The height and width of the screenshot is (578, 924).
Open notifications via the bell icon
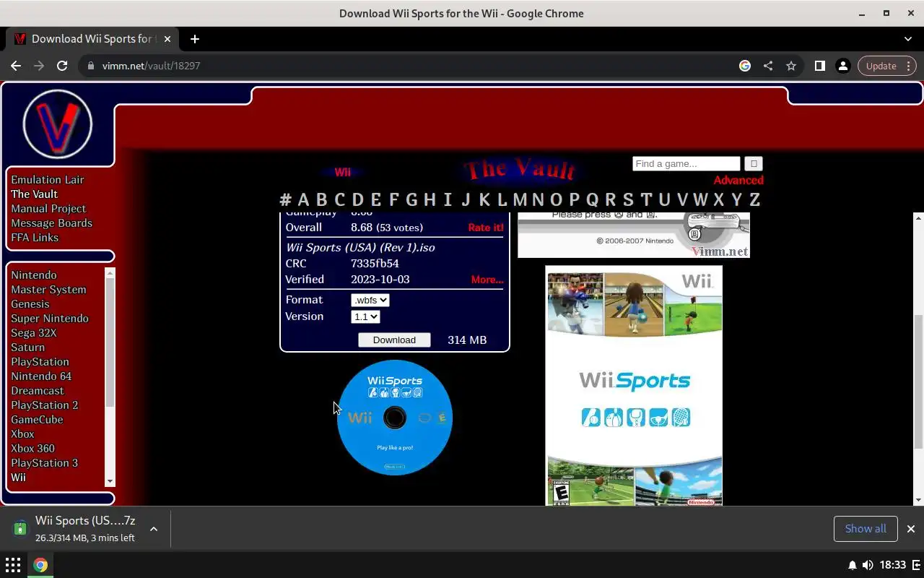pyautogui.click(x=852, y=565)
